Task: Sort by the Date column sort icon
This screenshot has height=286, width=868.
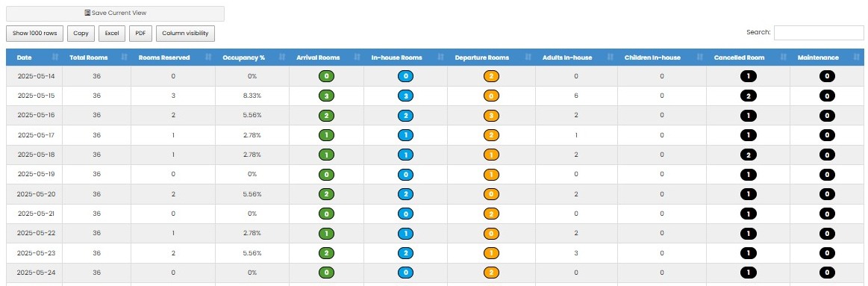Action: point(55,57)
